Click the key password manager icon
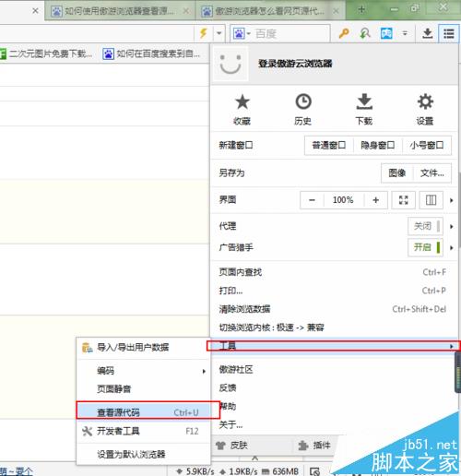 click(344, 33)
